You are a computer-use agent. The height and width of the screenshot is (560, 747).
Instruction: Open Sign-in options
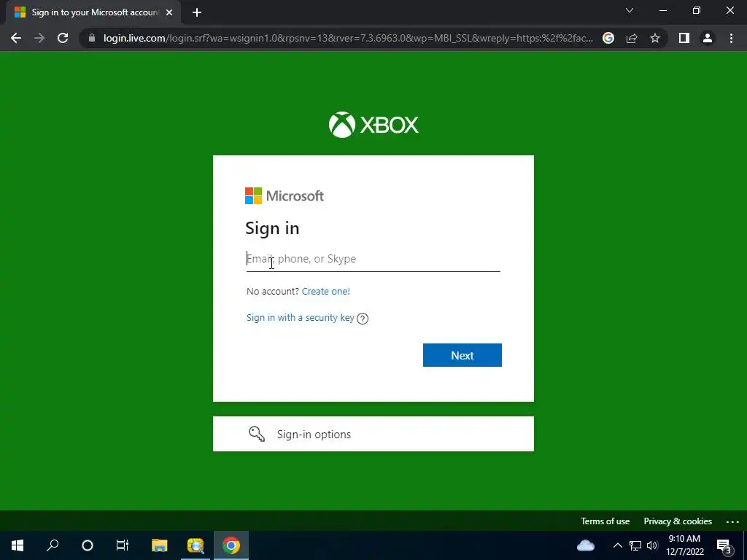(373, 434)
